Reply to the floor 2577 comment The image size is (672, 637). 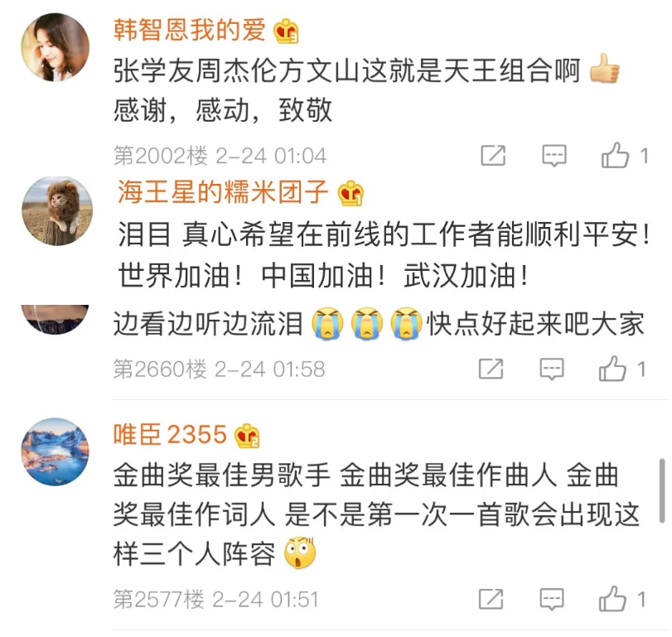(552, 599)
